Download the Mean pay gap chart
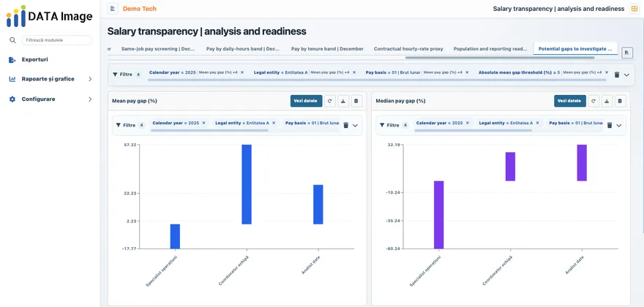 [x=343, y=101]
